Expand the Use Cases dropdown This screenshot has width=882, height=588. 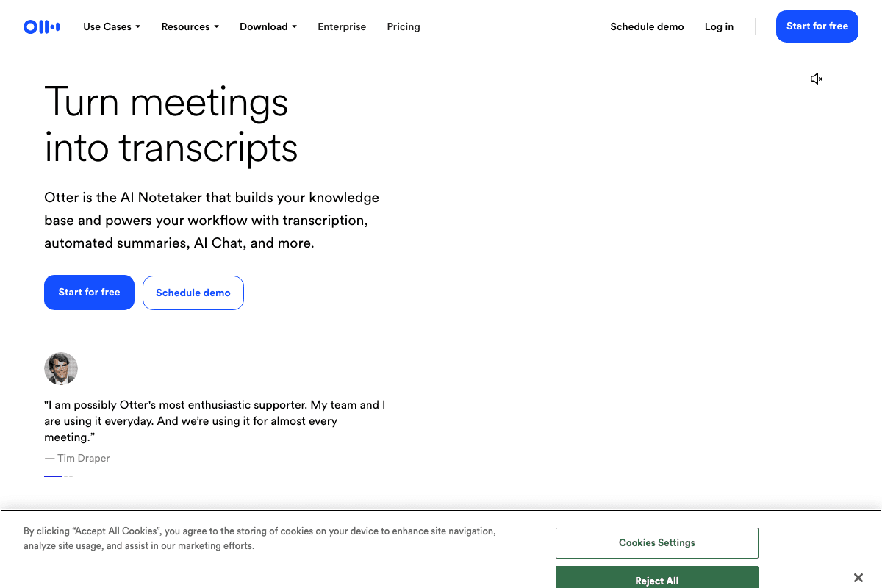click(112, 27)
